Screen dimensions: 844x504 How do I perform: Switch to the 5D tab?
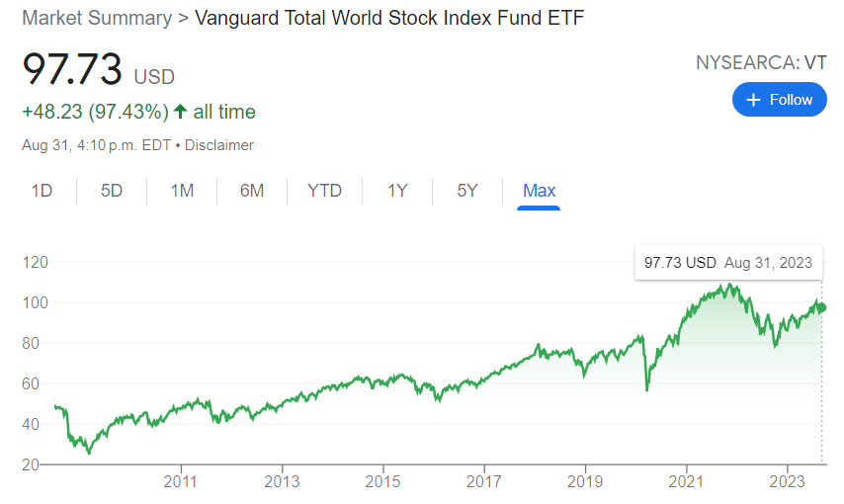[112, 191]
